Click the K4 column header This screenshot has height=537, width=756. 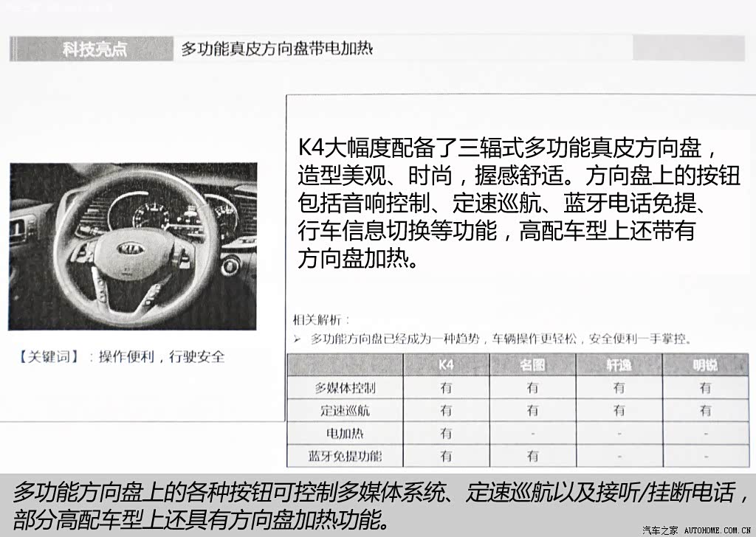446,364
